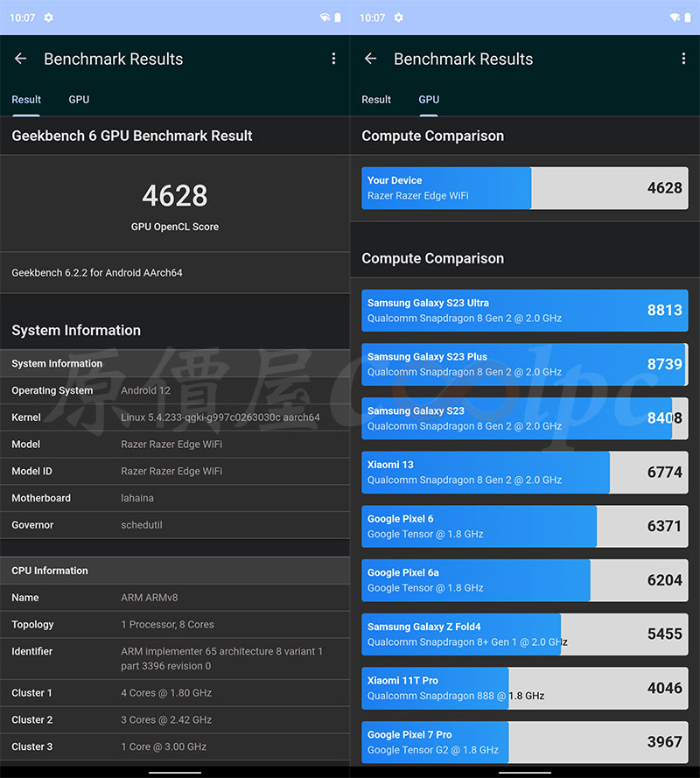The image size is (700, 778).
Task: Go back using left panel back arrow
Action: pos(20,59)
